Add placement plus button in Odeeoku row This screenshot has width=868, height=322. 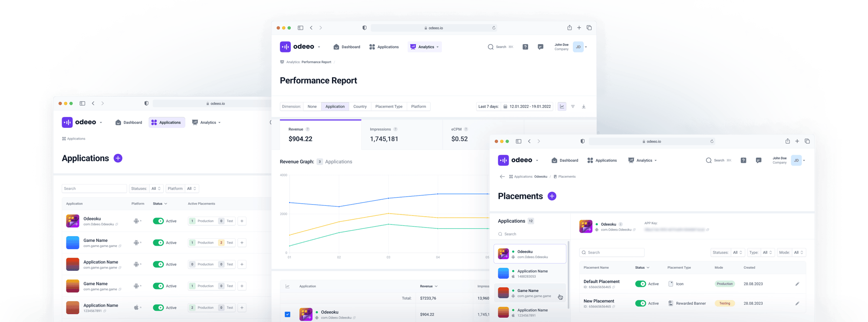point(242,221)
